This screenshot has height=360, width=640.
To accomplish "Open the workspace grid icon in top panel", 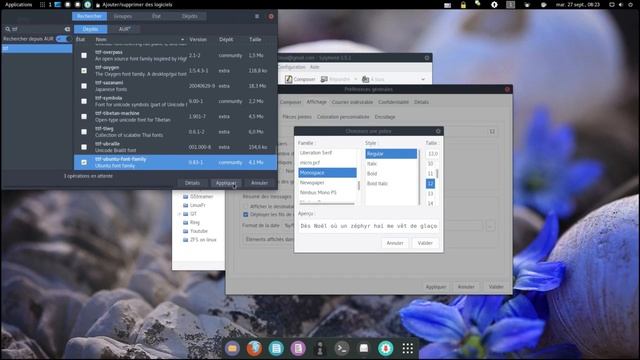I will pos(42,5).
